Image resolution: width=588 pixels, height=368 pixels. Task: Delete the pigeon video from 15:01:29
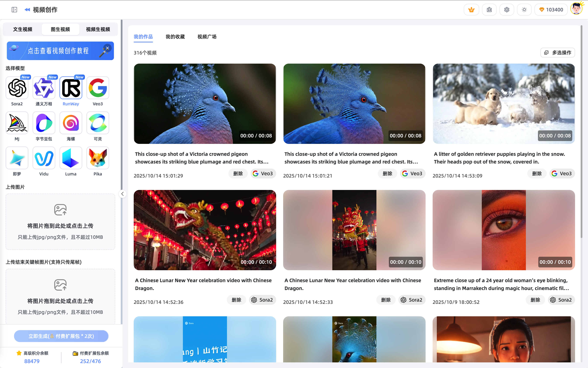(x=238, y=173)
